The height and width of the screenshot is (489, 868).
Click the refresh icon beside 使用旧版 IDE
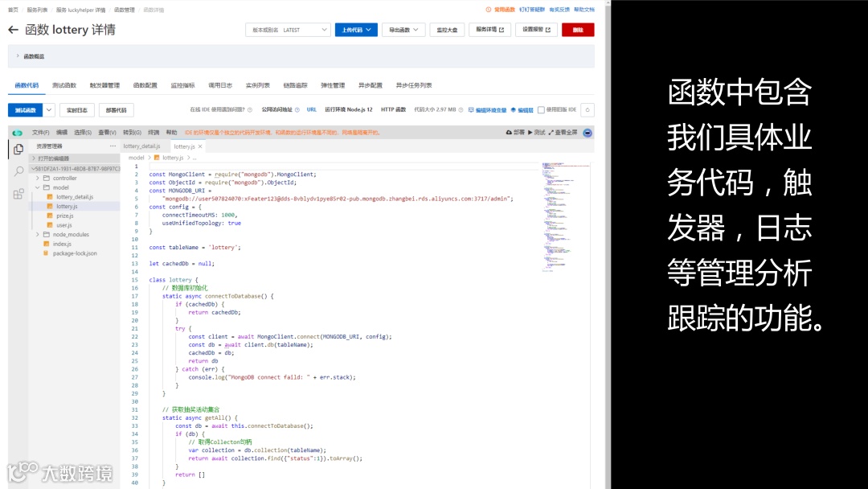click(x=586, y=110)
